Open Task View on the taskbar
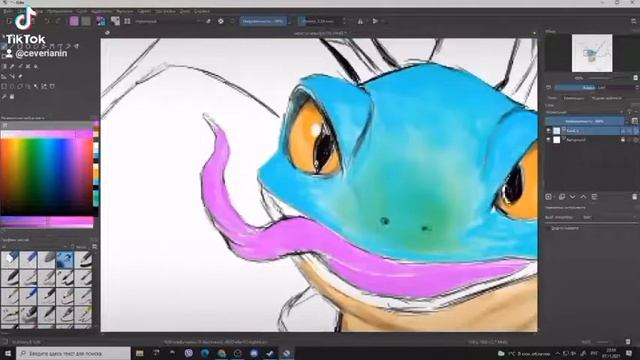Screen dimensions: 640x360 point(156,353)
